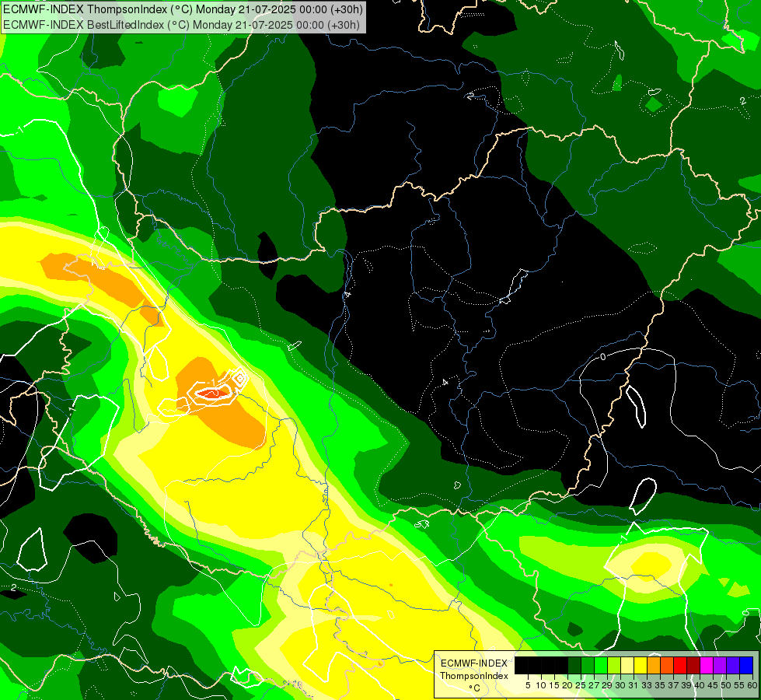Select pale yellow legend swatch between 30 and 31

627,665
